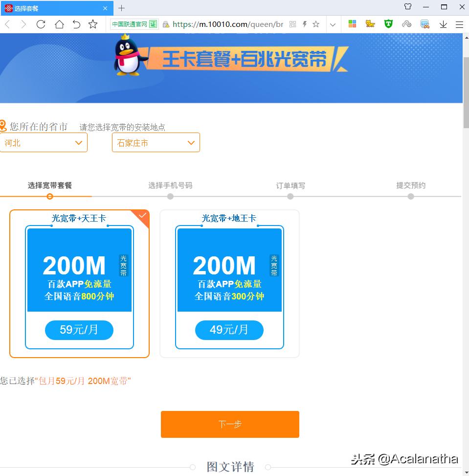Choose the 光宽带+地王卡 package card
The height and width of the screenshot is (476, 469).
coord(229,284)
